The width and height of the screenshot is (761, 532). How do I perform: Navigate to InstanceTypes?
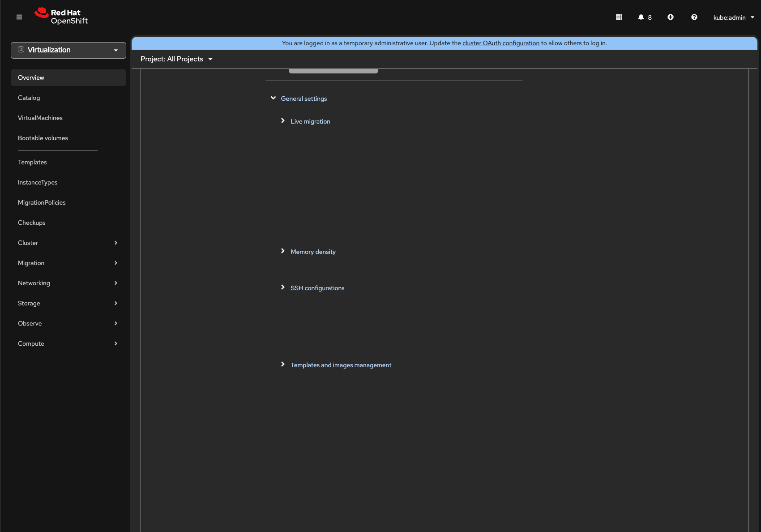(x=68, y=182)
